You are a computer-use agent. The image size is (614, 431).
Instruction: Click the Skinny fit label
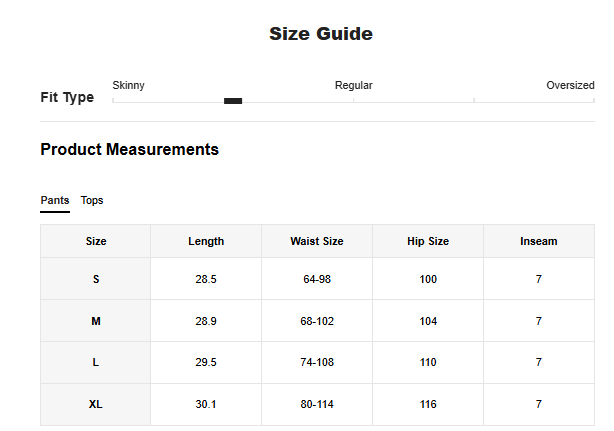128,86
